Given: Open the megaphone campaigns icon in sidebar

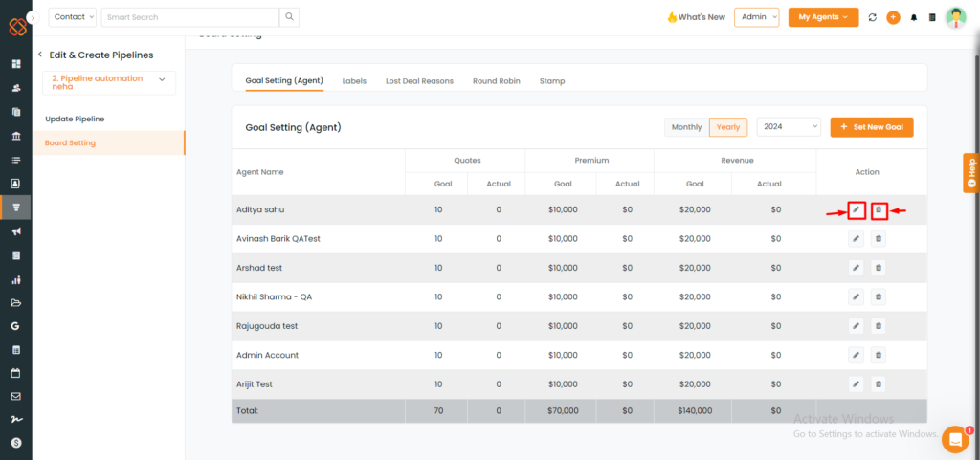Looking at the screenshot, I should tap(16, 231).
